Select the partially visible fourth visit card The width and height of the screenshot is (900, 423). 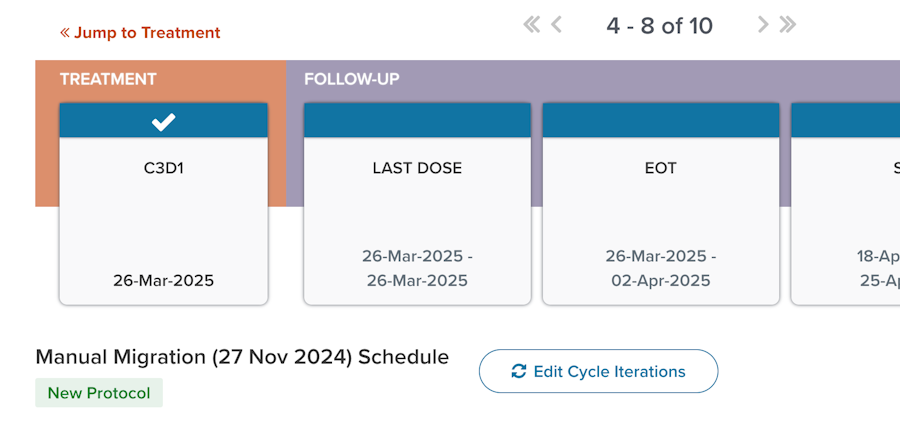[845, 204]
